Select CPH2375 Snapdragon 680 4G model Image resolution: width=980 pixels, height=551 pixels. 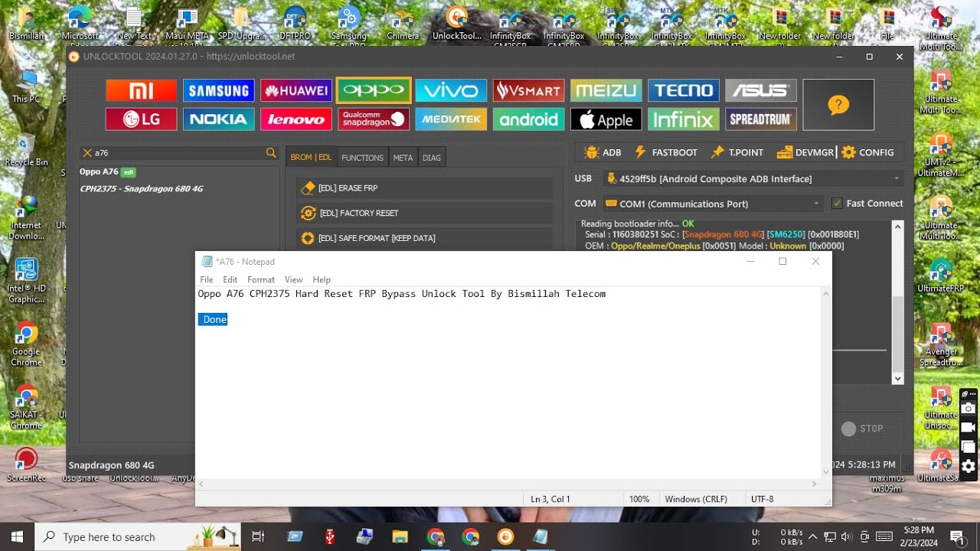142,189
